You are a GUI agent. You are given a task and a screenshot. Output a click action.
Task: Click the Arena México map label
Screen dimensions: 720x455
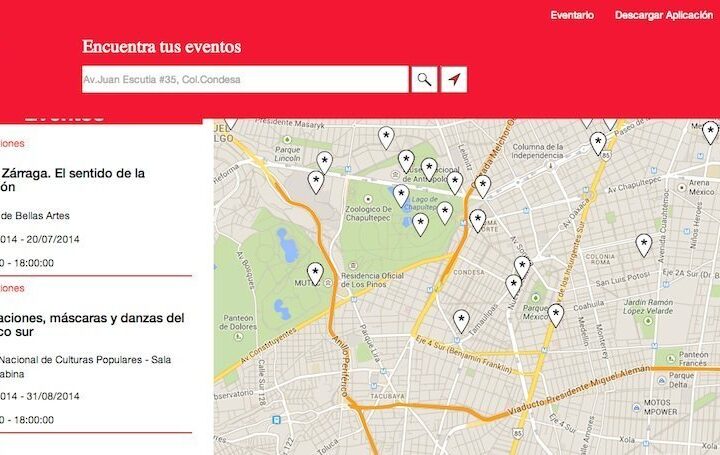click(700, 187)
